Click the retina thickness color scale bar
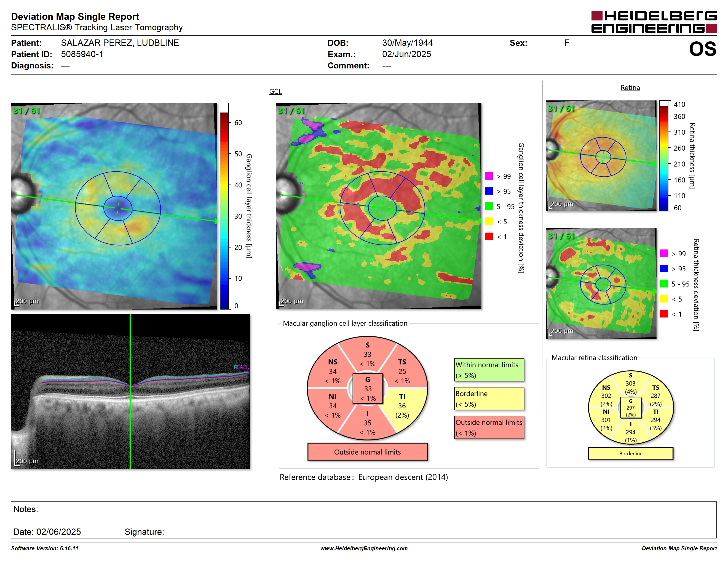 pos(664,155)
